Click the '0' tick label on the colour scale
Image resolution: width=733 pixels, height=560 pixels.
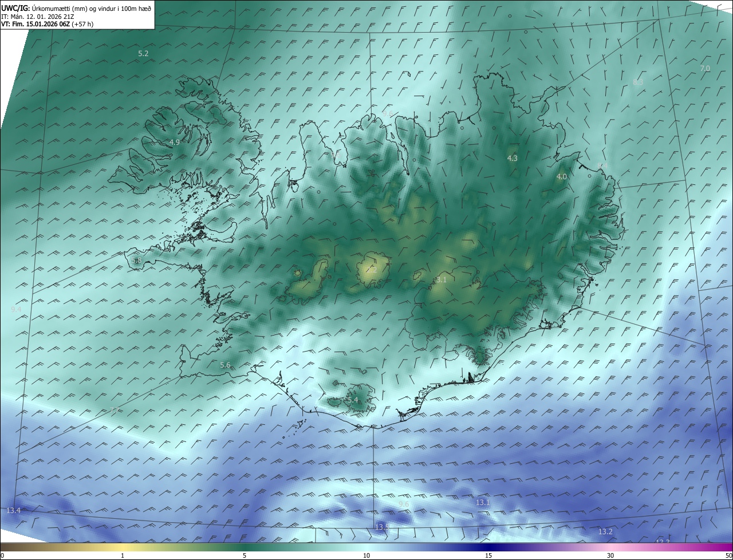(x=2, y=555)
